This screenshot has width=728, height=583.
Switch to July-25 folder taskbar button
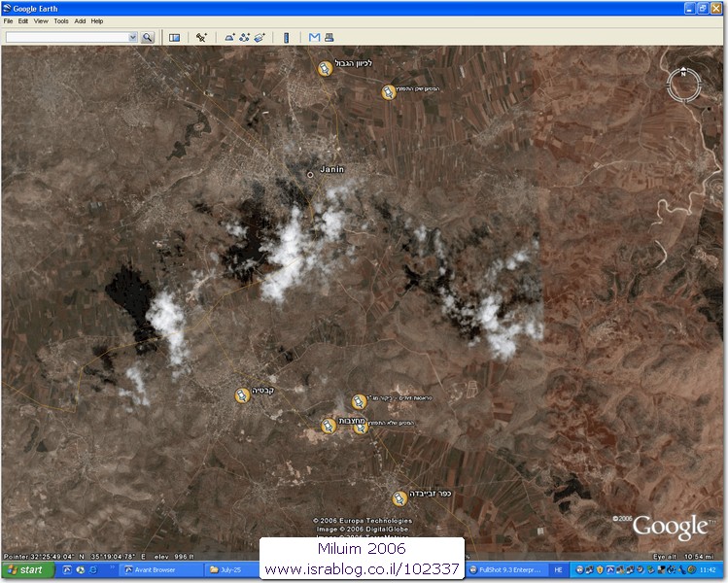230,569
